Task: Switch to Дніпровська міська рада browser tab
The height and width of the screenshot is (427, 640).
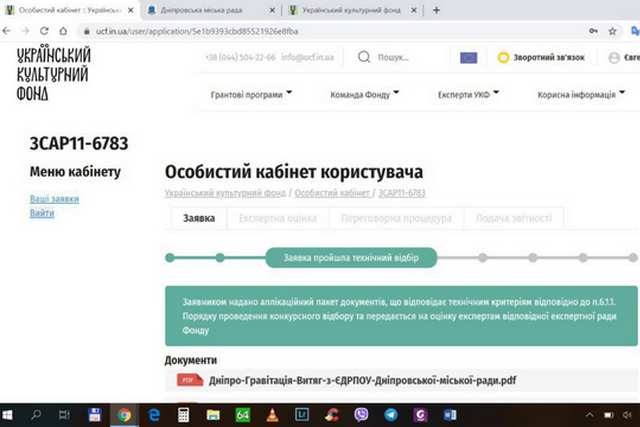Action: [x=202, y=10]
